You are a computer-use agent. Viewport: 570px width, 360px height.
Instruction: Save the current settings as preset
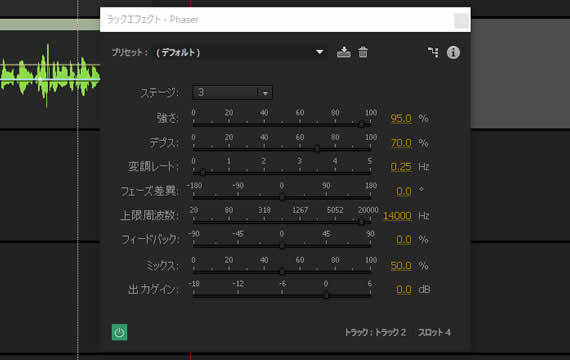(x=344, y=52)
